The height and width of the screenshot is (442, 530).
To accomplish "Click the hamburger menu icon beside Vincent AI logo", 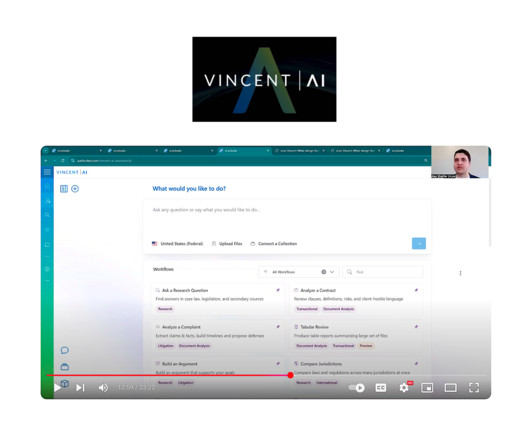I will pyautogui.click(x=47, y=172).
